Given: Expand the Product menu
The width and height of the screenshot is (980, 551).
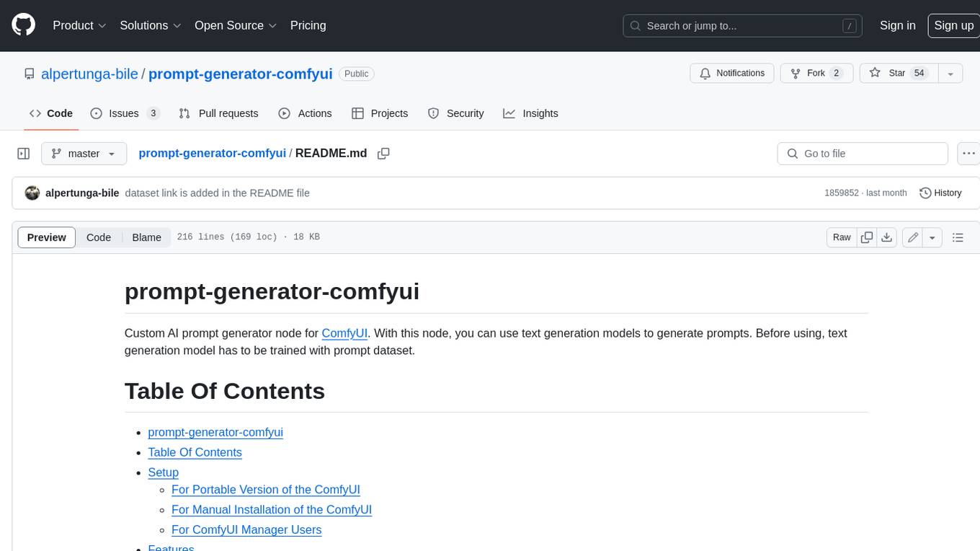Looking at the screenshot, I should [79, 25].
